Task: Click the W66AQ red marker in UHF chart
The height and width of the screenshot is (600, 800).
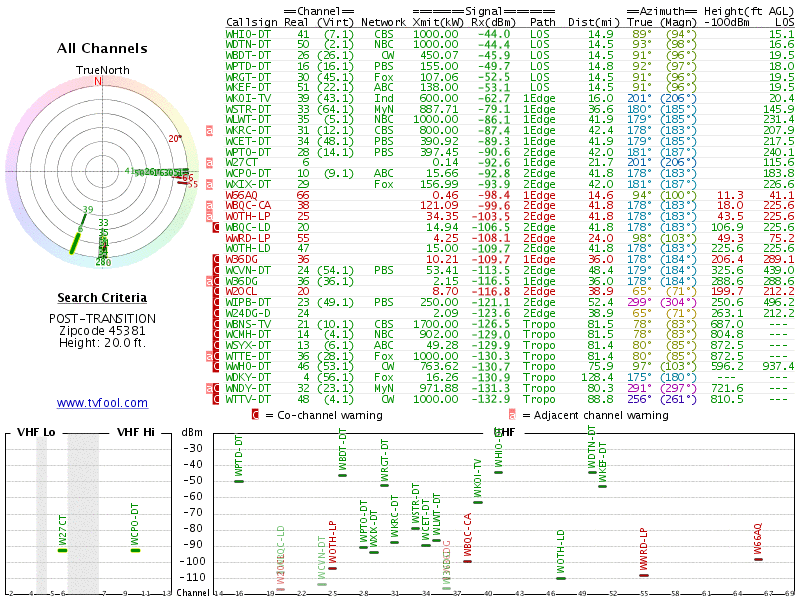Action: pos(758,559)
